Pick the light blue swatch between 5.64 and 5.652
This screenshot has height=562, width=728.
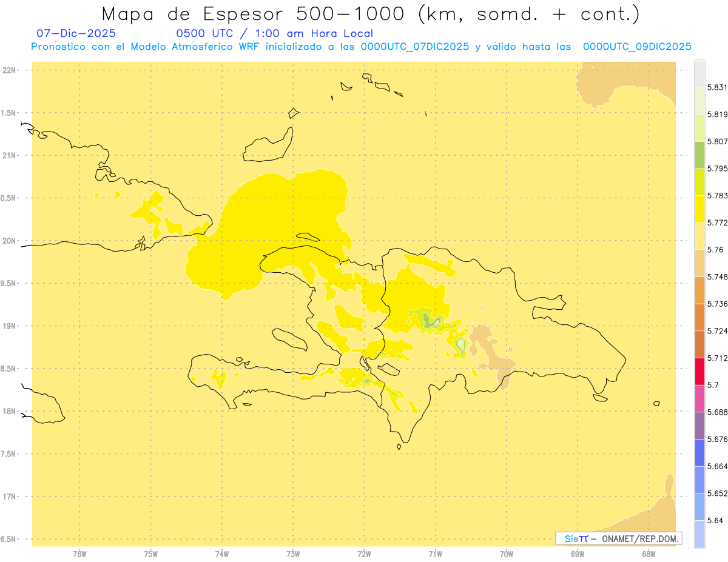[x=699, y=506]
